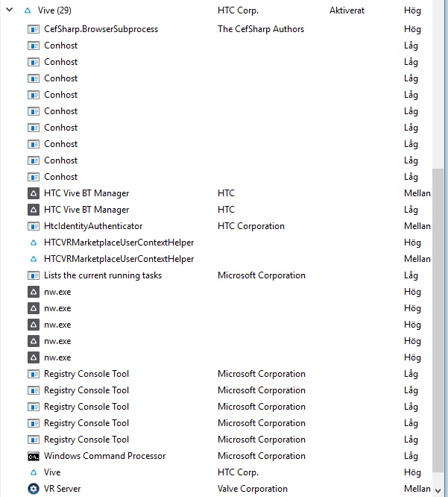The image size is (448, 497).
Task: Click the Vive child process triangle icon
Action: pyautogui.click(x=34, y=472)
